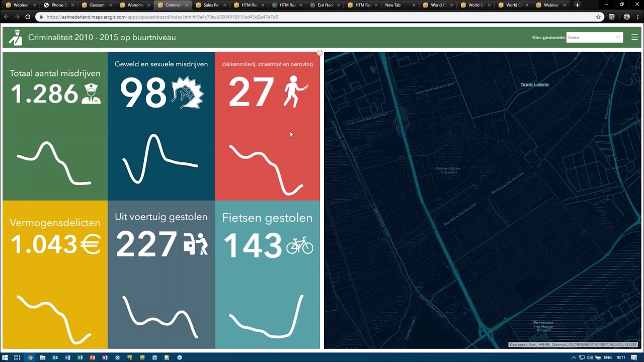Click the euro symbol icon beside 1.043
Screen dimensions: 644x362
point(91,244)
